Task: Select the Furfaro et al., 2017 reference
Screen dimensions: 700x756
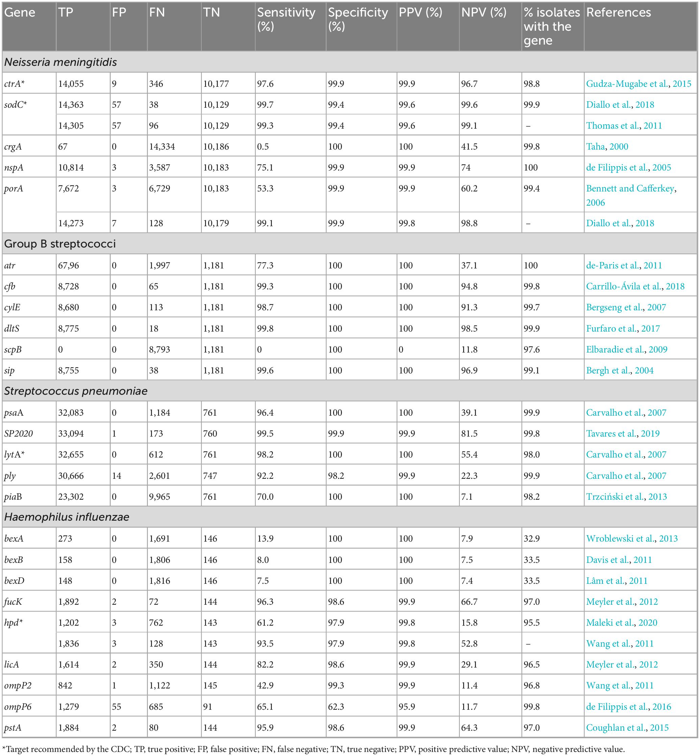Action: point(623,329)
